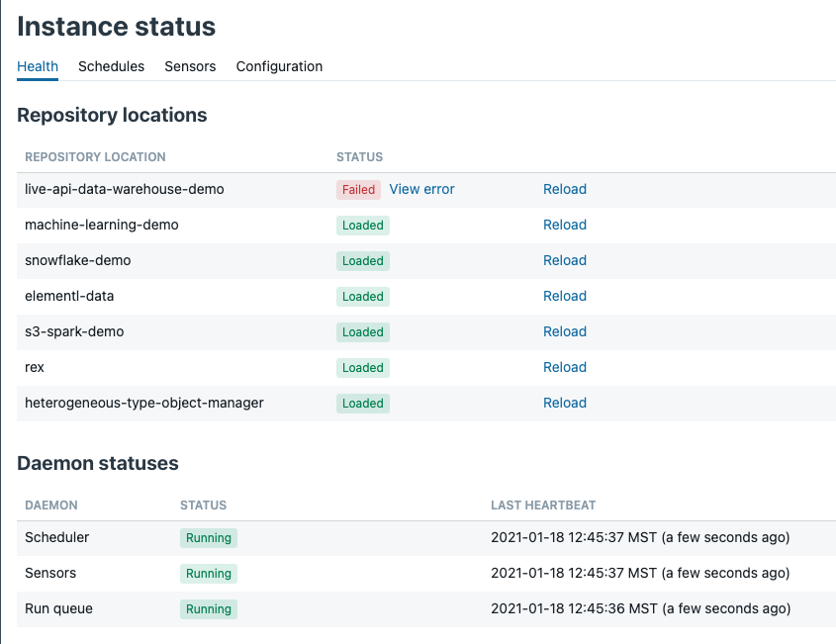Image resolution: width=836 pixels, height=644 pixels.
Task: Select heterogeneous-type-object-manager location name
Action: [144, 403]
